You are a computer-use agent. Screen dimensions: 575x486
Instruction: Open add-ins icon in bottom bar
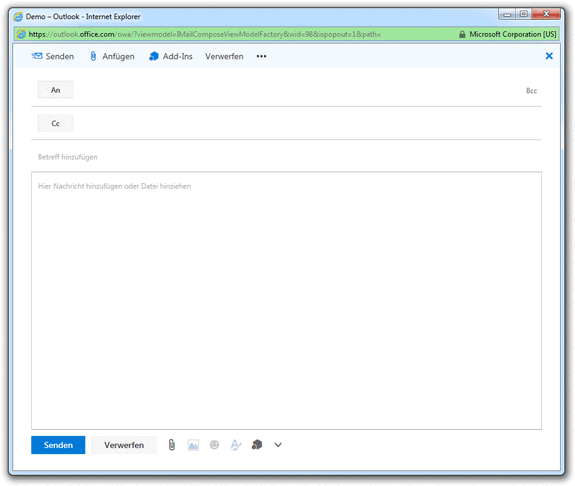point(257,445)
